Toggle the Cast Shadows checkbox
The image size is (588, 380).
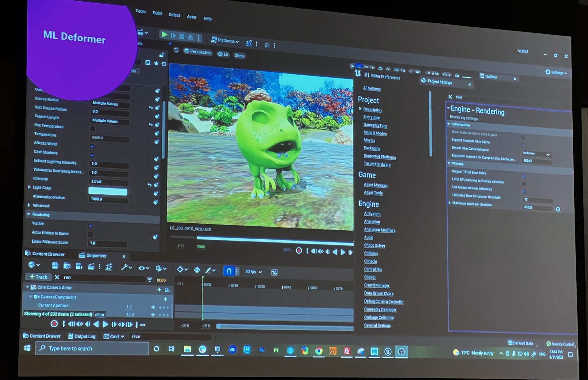click(x=92, y=155)
